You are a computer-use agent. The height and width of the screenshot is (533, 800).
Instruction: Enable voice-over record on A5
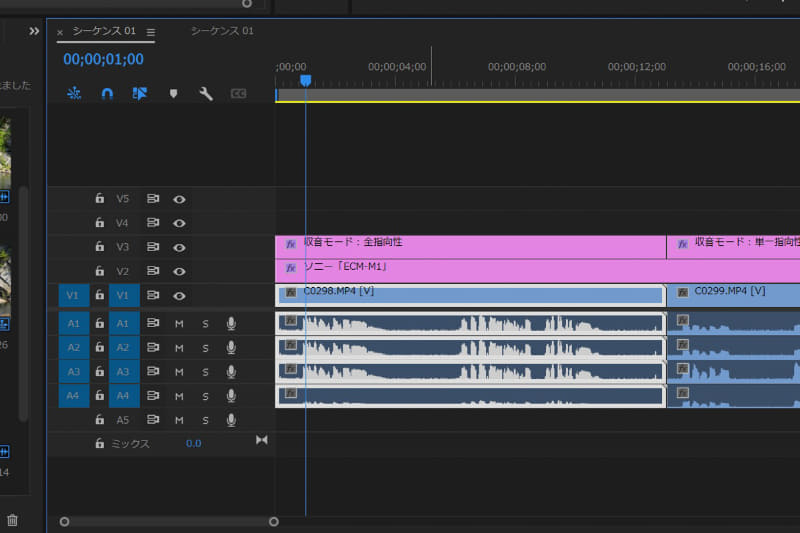(x=231, y=420)
